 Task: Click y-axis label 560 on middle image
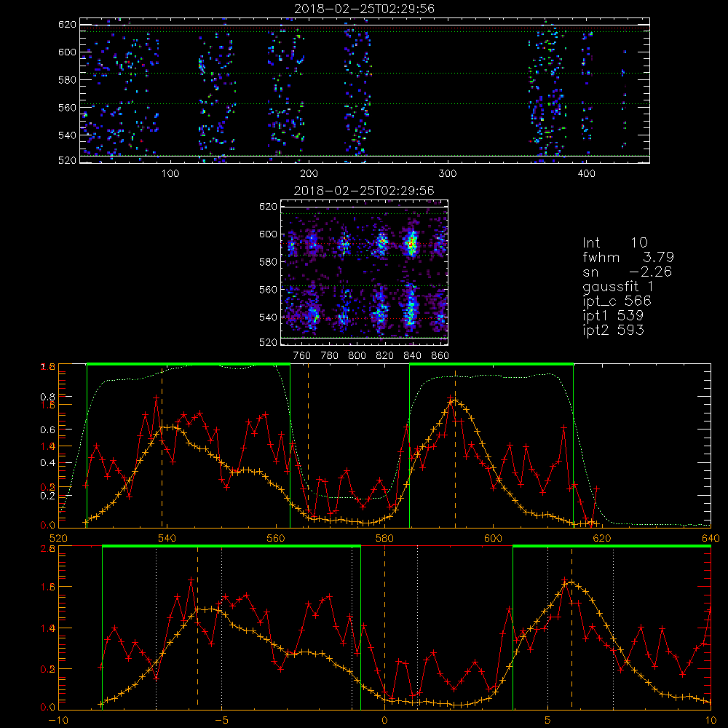[268, 290]
